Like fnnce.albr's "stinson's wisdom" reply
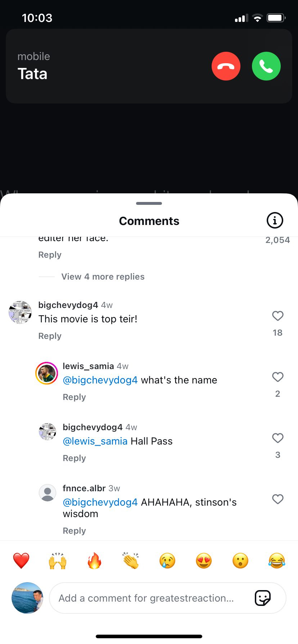Screen dimensions: 298x644 (x=277, y=500)
